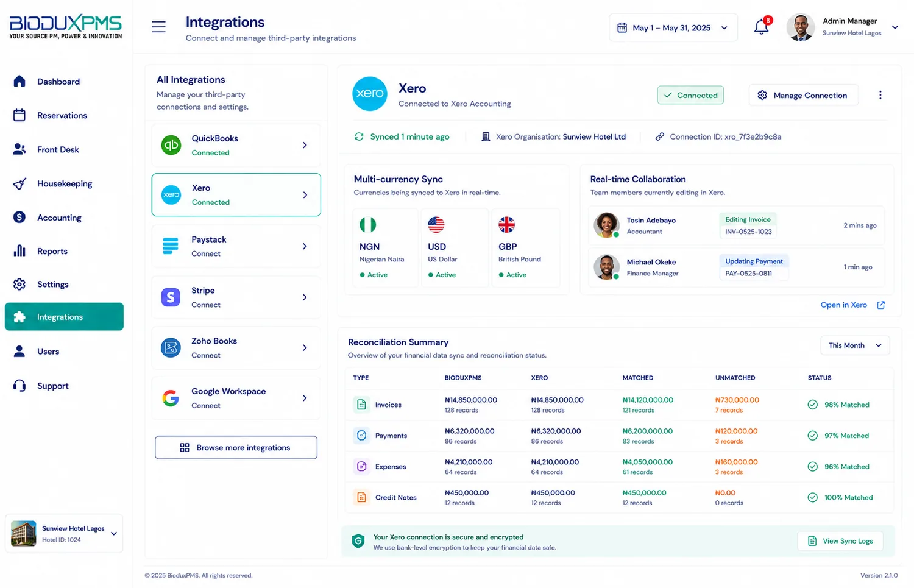Click the Google Workspace logo icon
Viewport: 914px width, 588px height.
171,398
